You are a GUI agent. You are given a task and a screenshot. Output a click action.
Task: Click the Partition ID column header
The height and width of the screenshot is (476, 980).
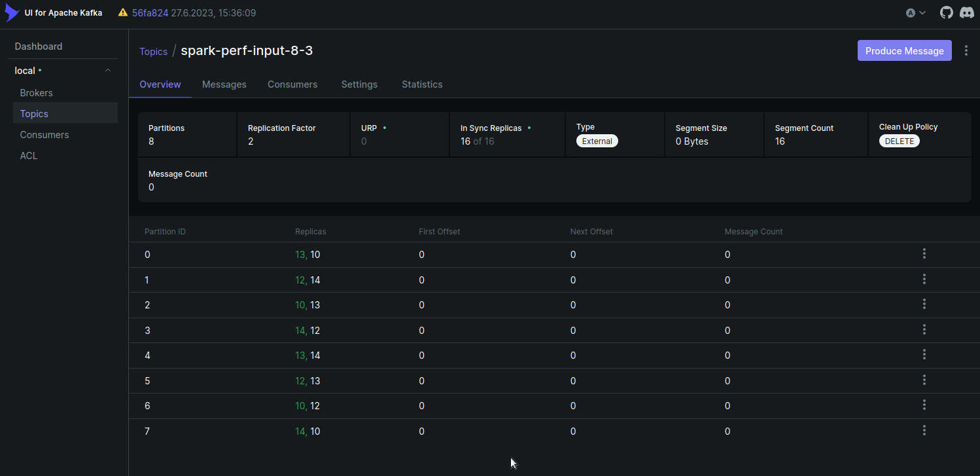tap(165, 232)
